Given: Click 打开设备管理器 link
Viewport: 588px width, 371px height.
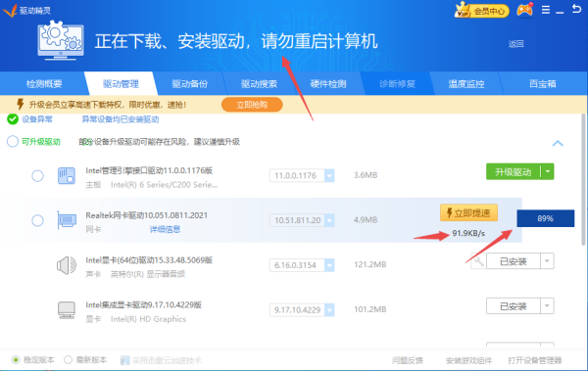Looking at the screenshot, I should click(535, 360).
